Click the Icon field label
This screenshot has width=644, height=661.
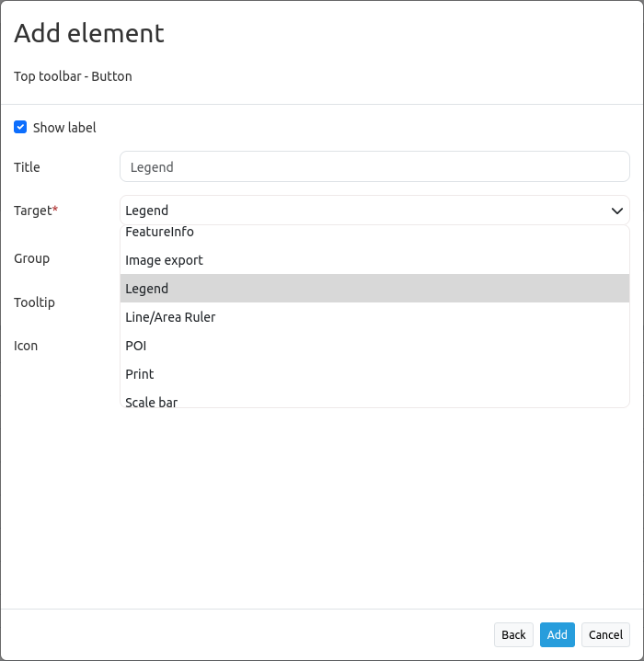(x=26, y=346)
